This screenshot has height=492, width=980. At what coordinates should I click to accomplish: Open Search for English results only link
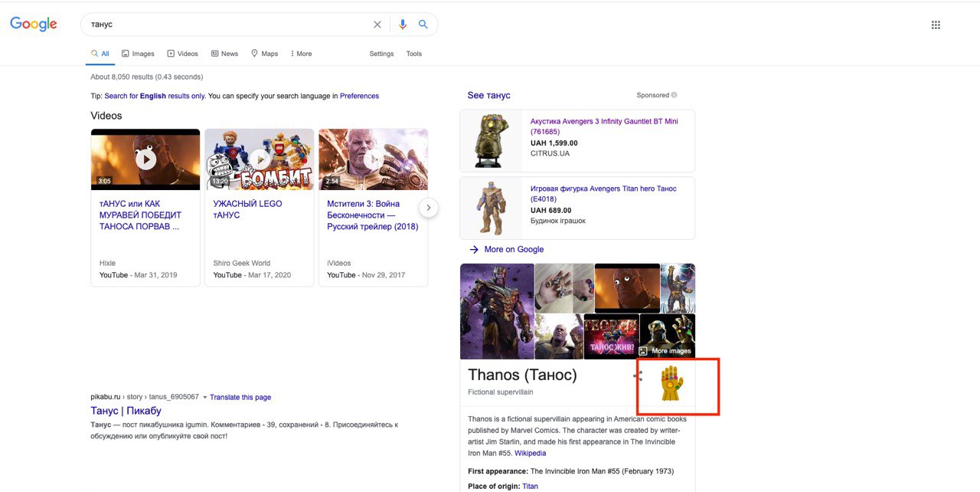coord(155,96)
